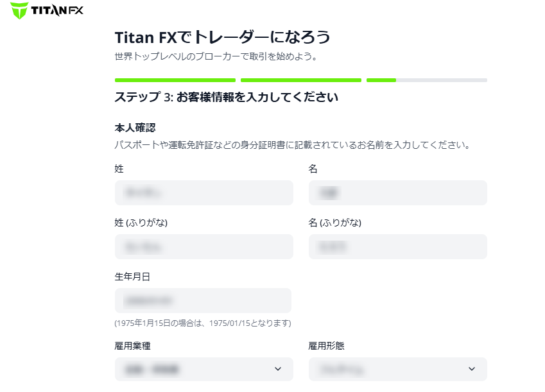Focus the 名 (ふりがな) input box
The height and width of the screenshot is (392, 545).
coord(397,246)
